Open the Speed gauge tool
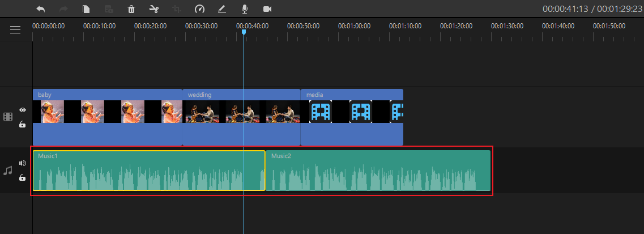The width and height of the screenshot is (644, 234). (x=199, y=9)
